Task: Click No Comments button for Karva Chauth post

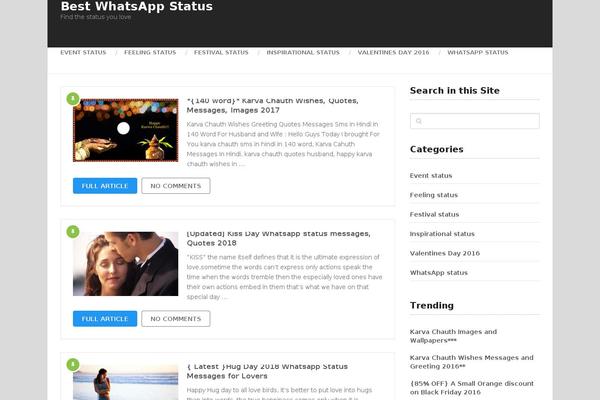Action: coord(176,186)
